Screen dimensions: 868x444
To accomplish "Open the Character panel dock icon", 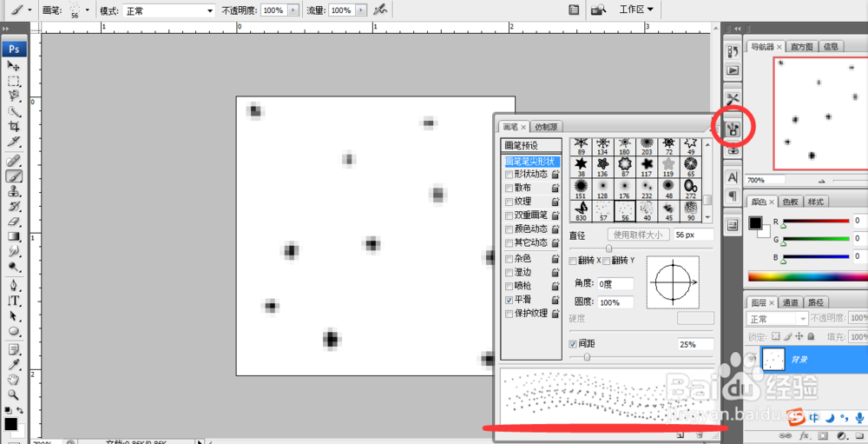I will [733, 177].
